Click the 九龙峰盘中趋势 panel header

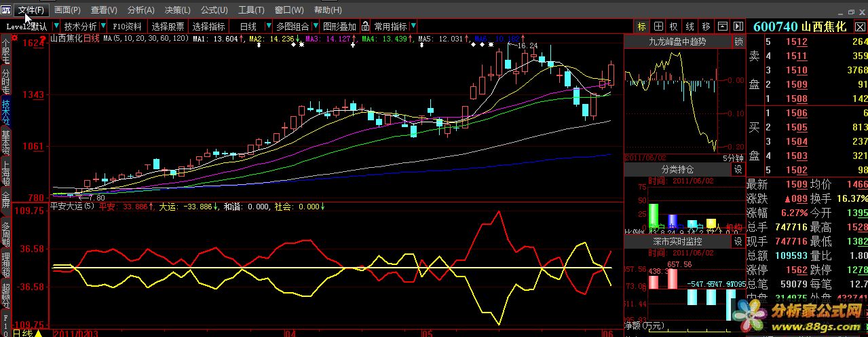pos(677,42)
